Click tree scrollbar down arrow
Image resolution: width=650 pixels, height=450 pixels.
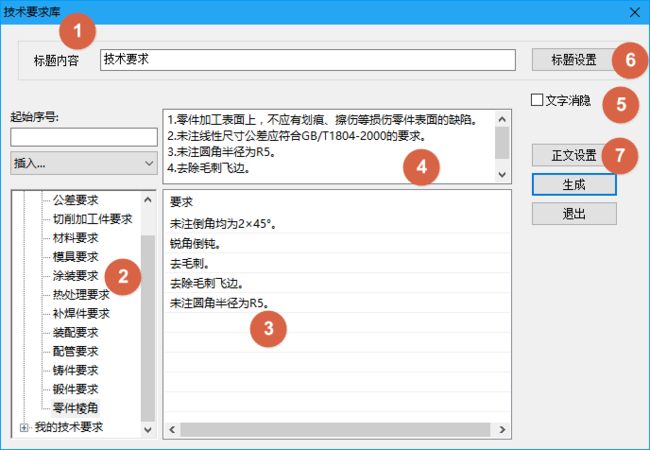148,430
